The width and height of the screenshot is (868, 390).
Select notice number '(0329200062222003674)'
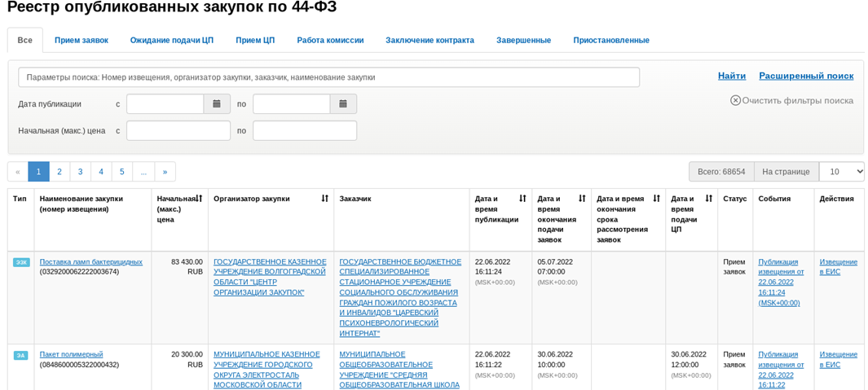[x=79, y=272]
